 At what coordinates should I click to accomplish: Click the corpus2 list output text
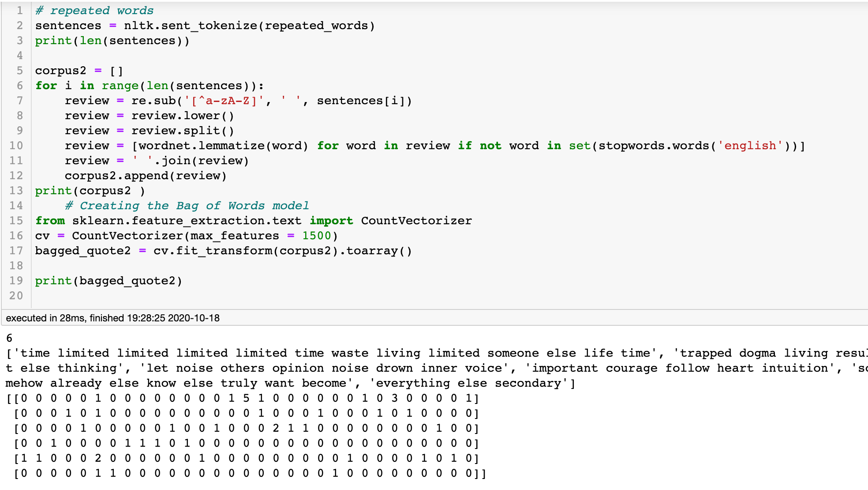(309, 368)
